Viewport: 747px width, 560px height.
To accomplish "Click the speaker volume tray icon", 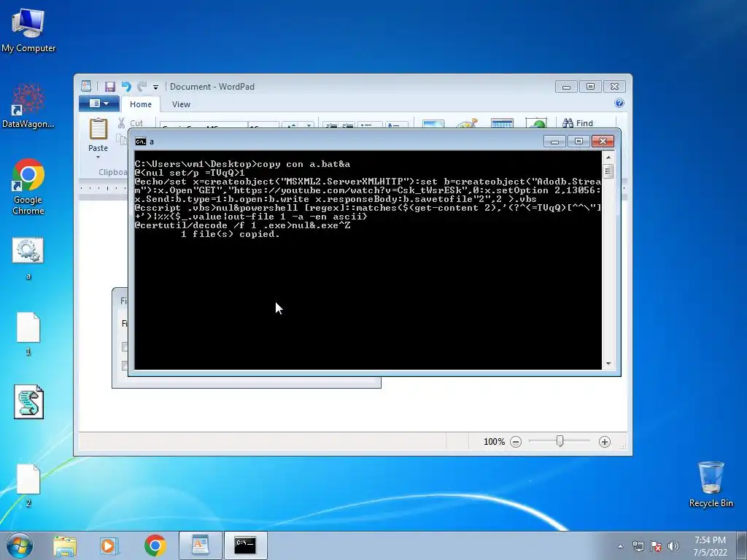I will point(673,546).
